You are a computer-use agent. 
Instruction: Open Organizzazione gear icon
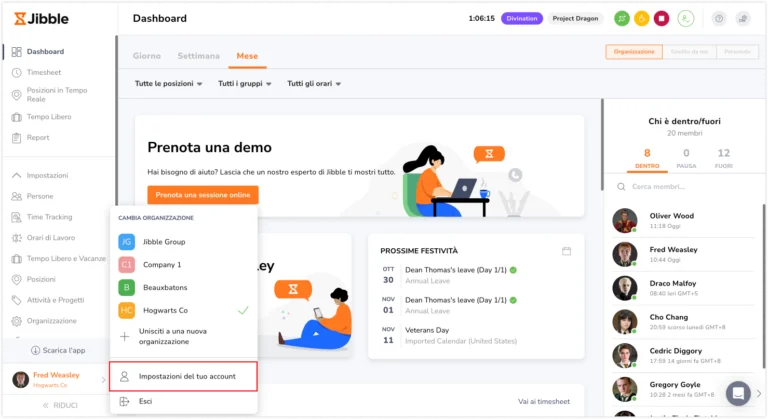pyautogui.click(x=17, y=321)
